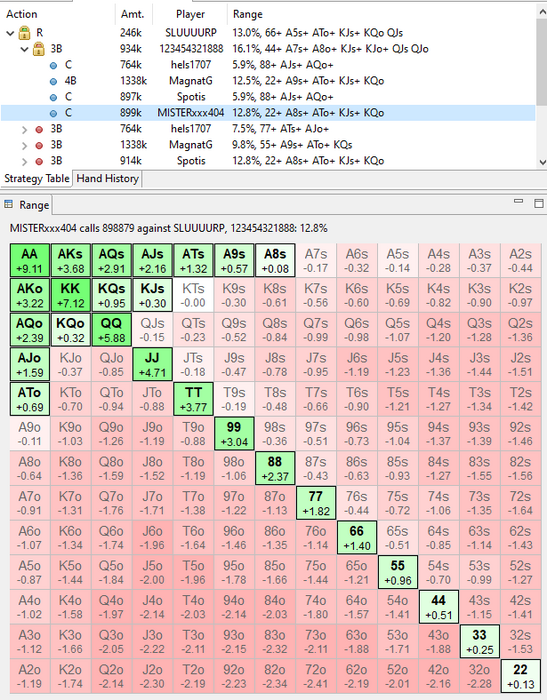The width and height of the screenshot is (547, 700).
Task: Click the red dot icon on the Spotis 3B row
Action: coord(39,161)
